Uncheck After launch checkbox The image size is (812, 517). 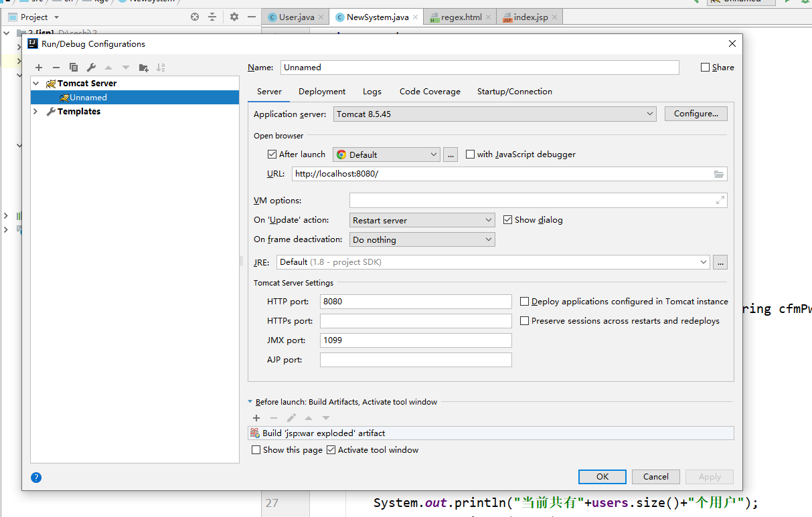(272, 154)
